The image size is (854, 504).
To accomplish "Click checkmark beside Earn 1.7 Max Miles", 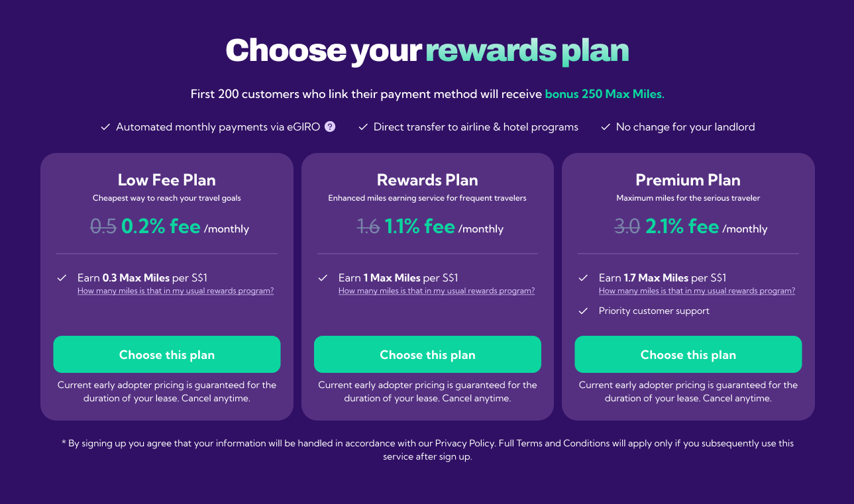I will pos(583,277).
